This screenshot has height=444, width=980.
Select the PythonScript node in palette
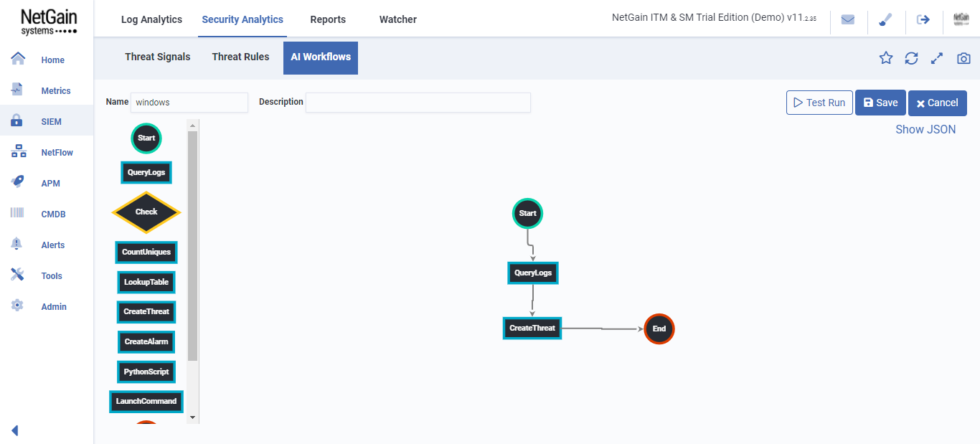coord(146,372)
